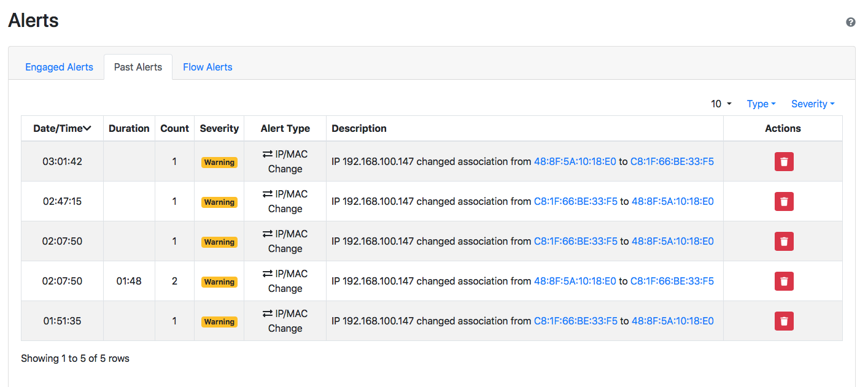
Task: Open the rows-per-page dropdown showing 10
Action: click(719, 104)
